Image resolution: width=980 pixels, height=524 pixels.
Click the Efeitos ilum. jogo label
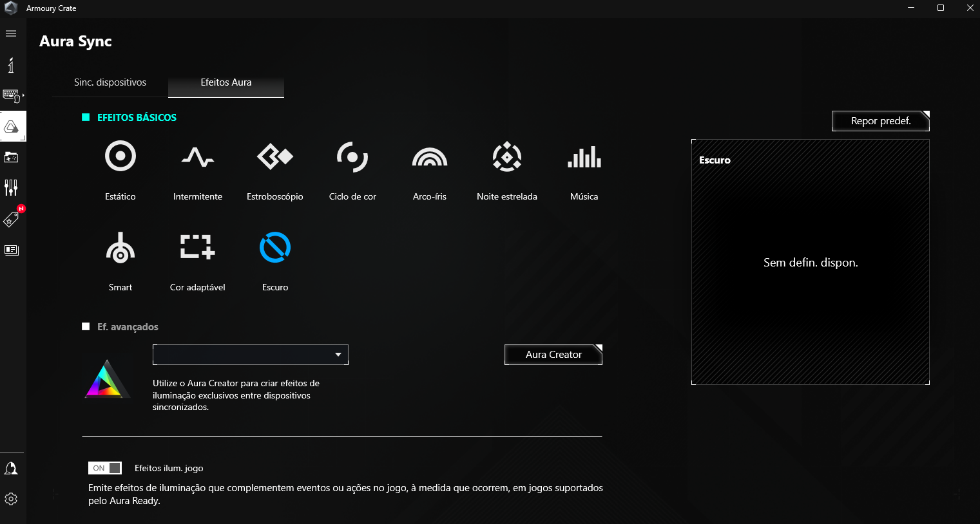[x=169, y=468]
